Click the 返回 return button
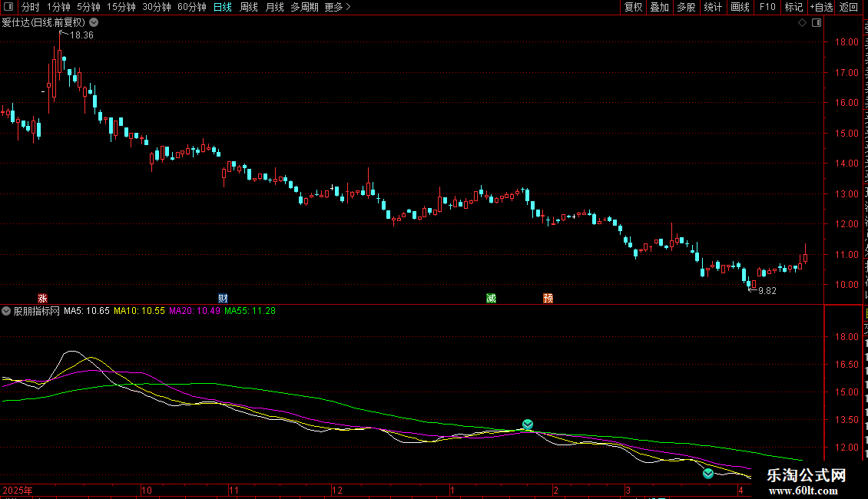 (848, 7)
